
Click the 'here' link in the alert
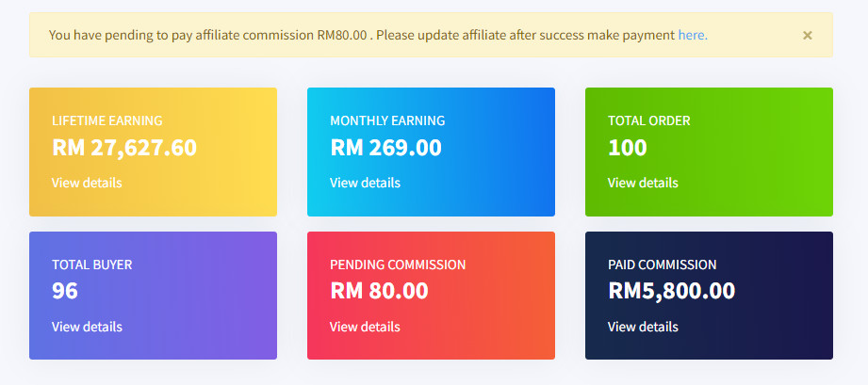point(691,35)
